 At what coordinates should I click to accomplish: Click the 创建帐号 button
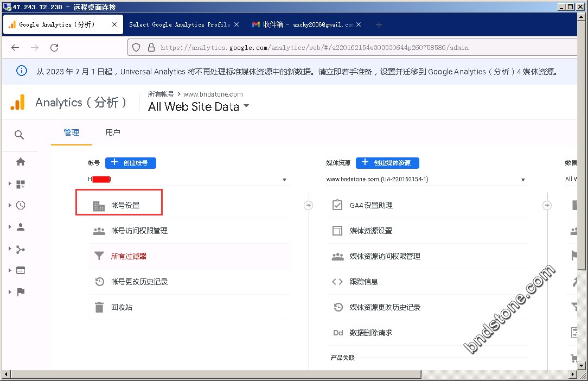click(x=131, y=163)
